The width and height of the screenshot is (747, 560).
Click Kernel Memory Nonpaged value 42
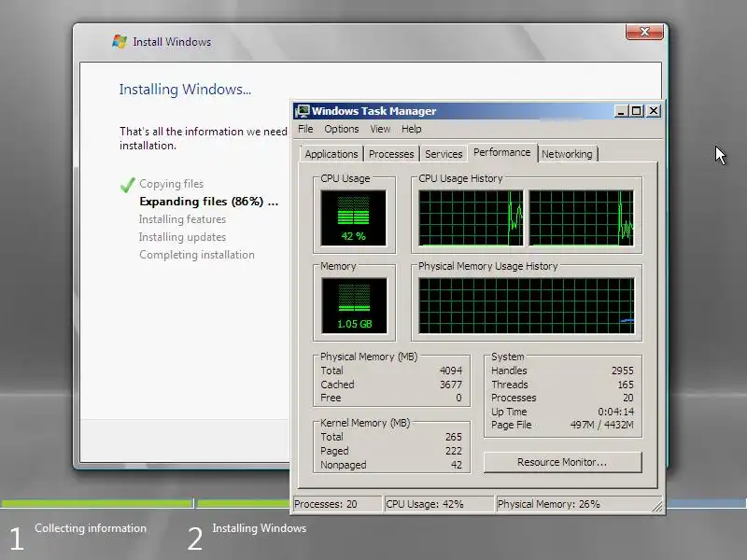pyautogui.click(x=457, y=465)
